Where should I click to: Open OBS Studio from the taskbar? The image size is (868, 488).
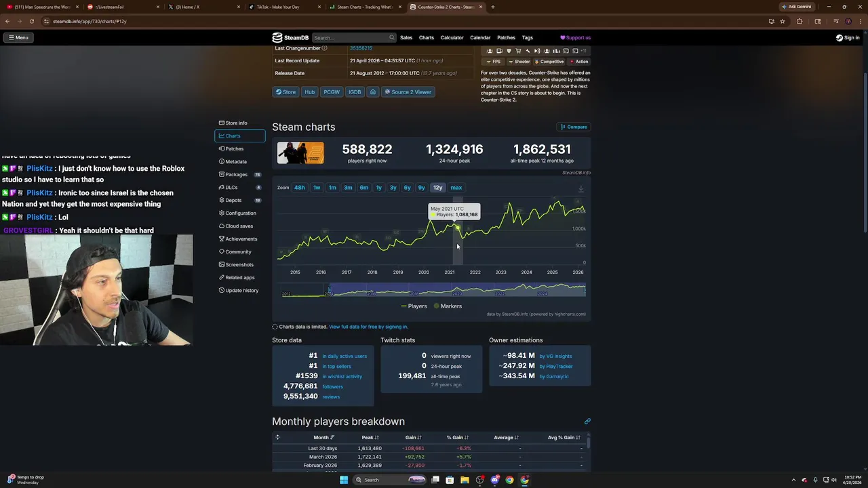tap(480, 480)
